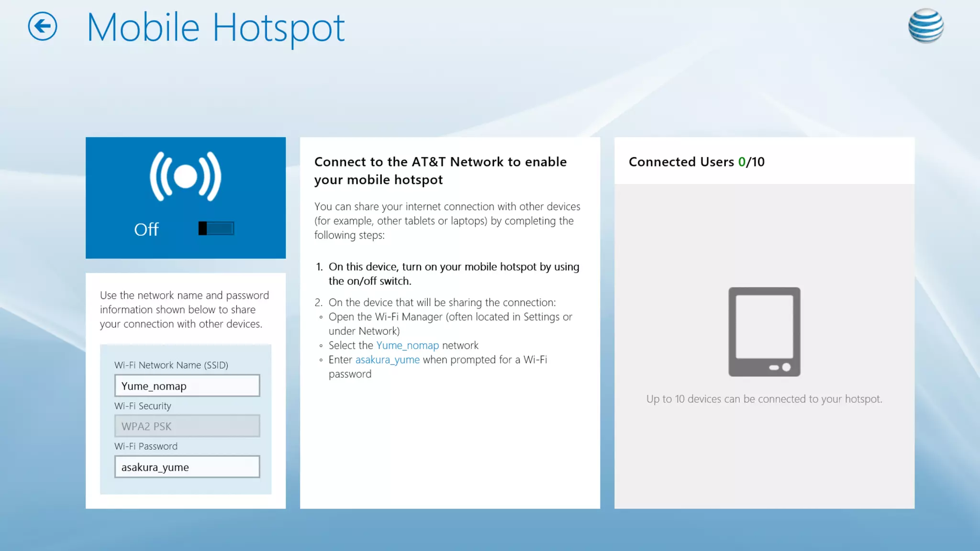Click the AT&T globe logo
The image size is (980, 551).
click(x=925, y=26)
